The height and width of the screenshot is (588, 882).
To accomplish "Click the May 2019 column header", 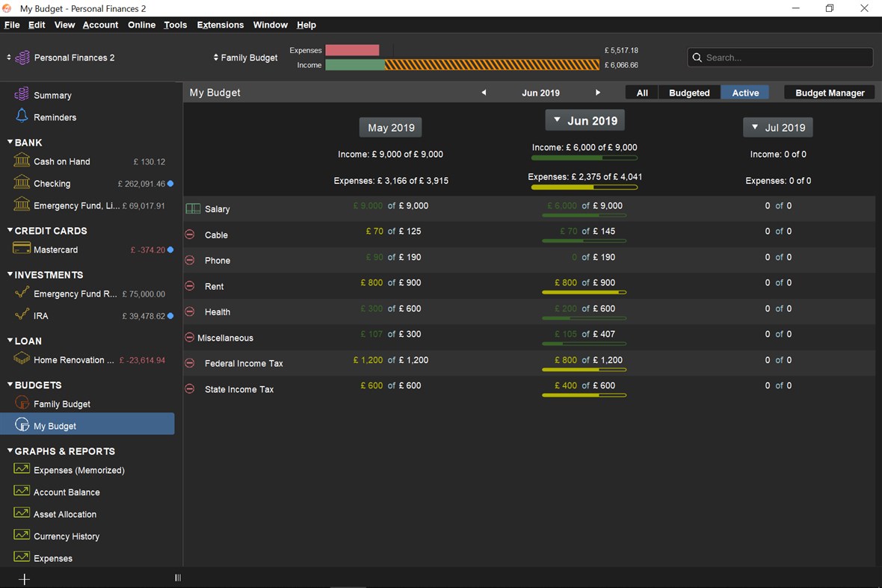I will point(390,128).
